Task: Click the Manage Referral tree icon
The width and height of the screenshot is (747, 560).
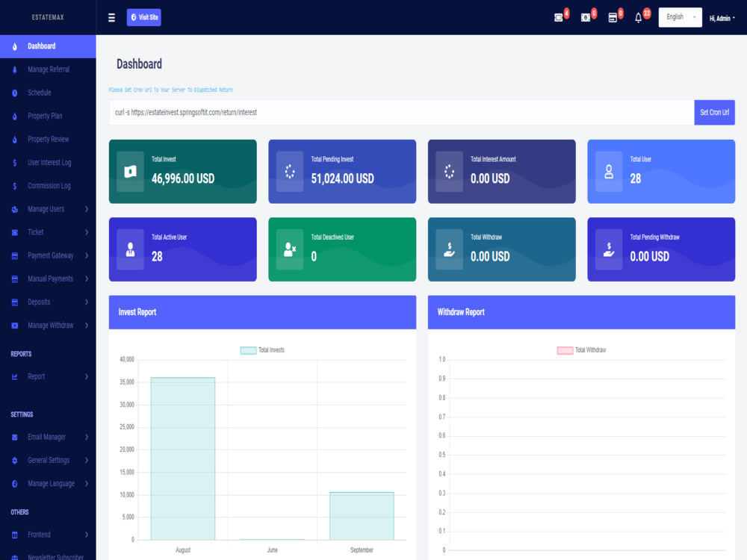Action: pyautogui.click(x=15, y=69)
